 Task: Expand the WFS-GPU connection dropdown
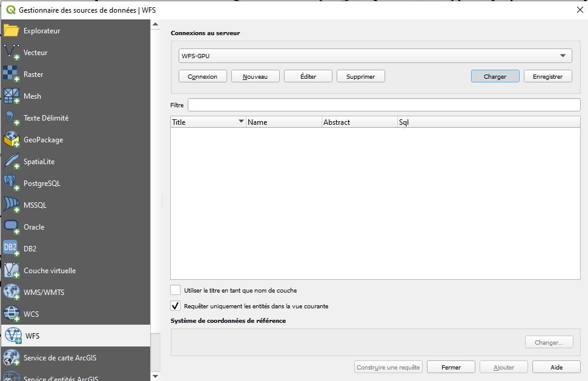click(x=564, y=56)
